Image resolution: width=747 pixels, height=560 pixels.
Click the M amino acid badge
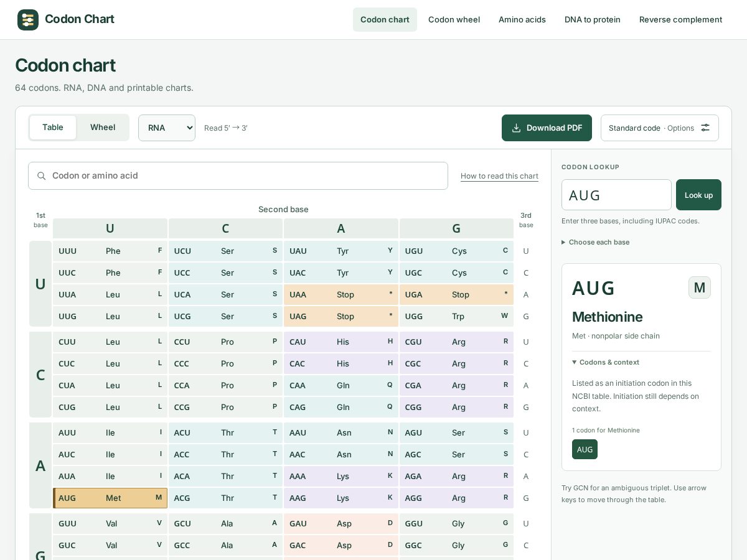(x=700, y=287)
